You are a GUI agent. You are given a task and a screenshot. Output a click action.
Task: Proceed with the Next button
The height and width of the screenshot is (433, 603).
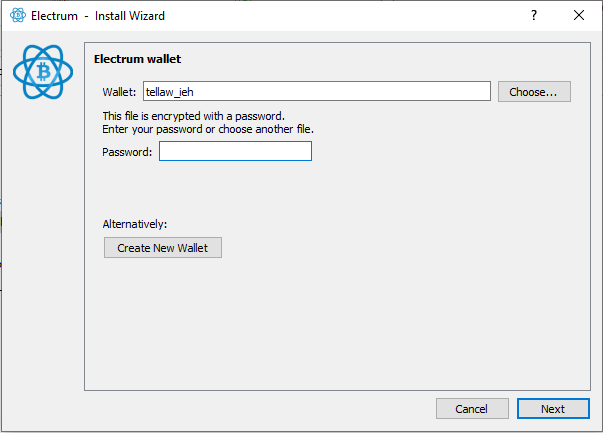coord(553,409)
